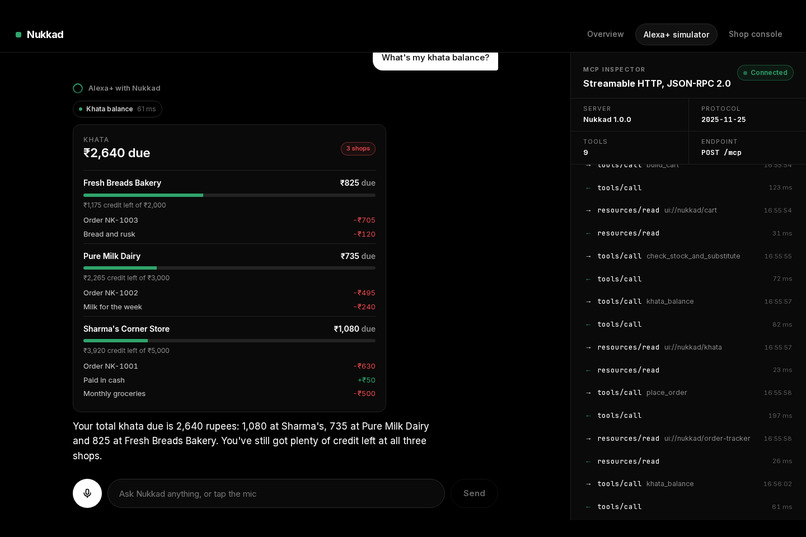Select the Sharma's Corner Store heading
The width and height of the screenshot is (806, 537).
(126, 329)
